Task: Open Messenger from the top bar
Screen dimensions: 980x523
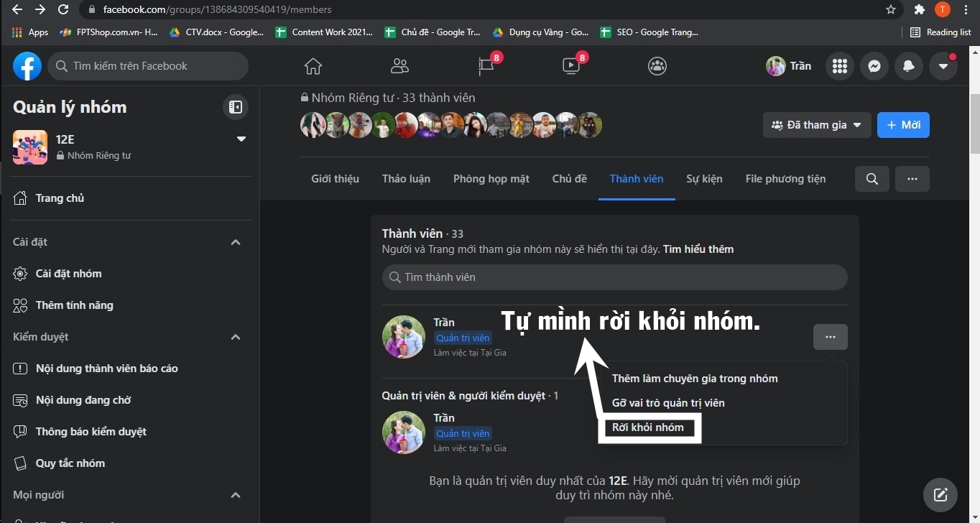Action: pos(874,66)
